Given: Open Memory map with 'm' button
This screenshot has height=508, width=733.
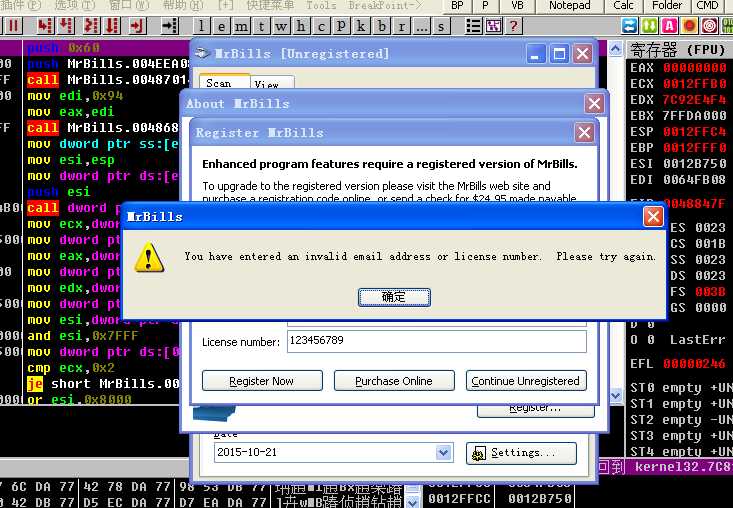Looking at the screenshot, I should (x=241, y=26).
